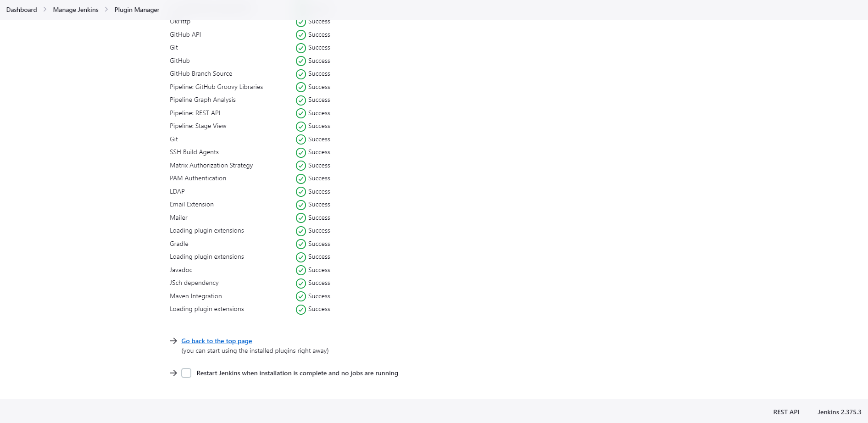Click the checkmark icon next to Javadoc
This screenshot has width=868, height=423.
[x=301, y=270]
